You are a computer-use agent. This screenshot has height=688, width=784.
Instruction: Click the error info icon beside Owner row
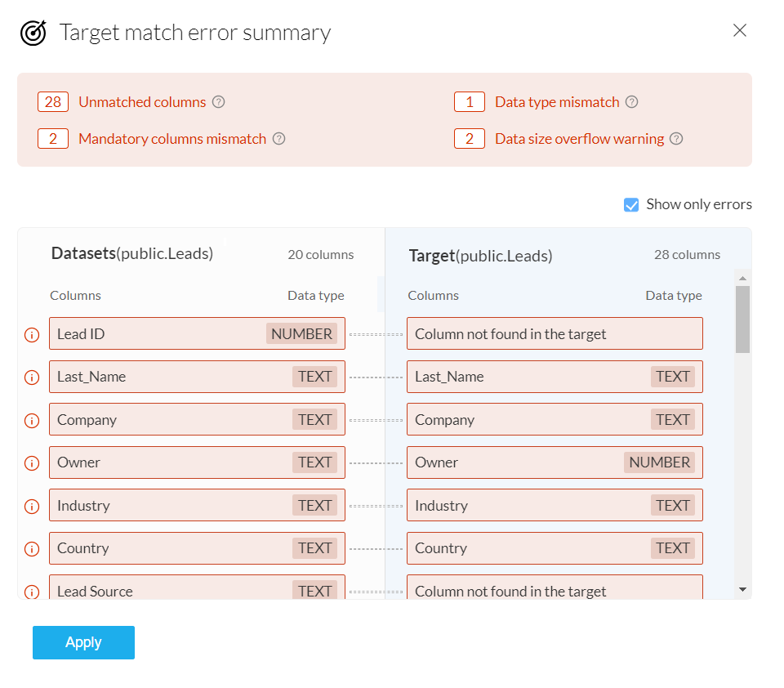click(32, 463)
